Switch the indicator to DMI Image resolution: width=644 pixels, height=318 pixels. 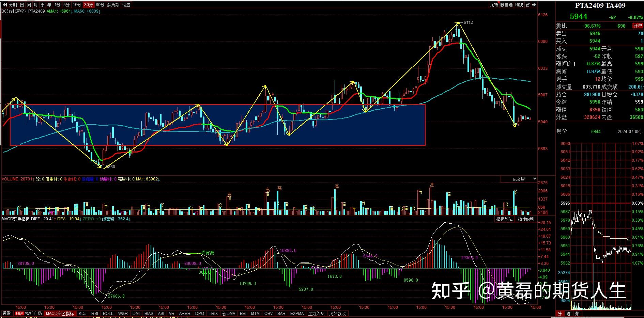click(x=136, y=313)
